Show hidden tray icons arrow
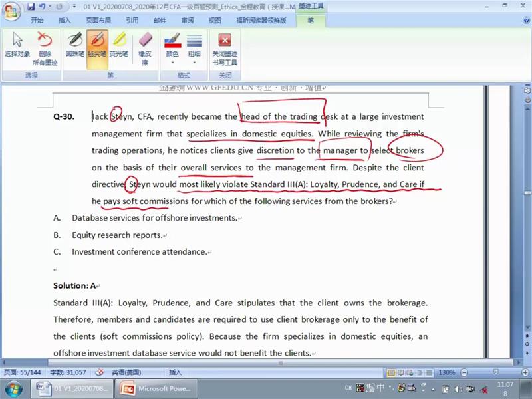This screenshot has width=532, height=399. coord(434,389)
